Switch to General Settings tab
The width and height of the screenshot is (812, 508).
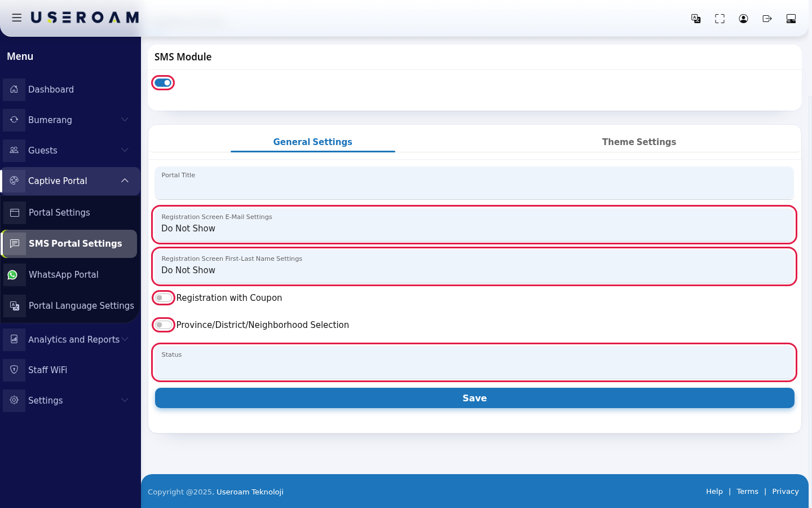(313, 142)
